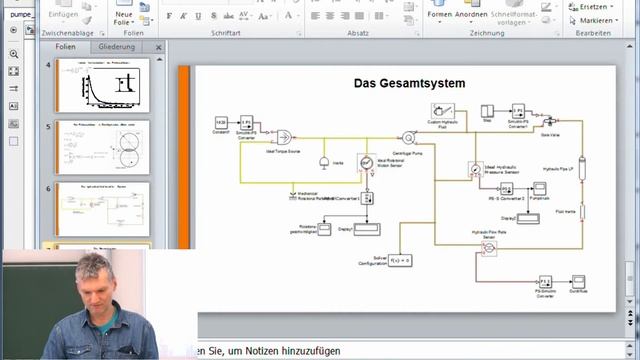The image size is (640, 360).
Task: Click slide layout icon in Folien group
Action: pos(144,7)
